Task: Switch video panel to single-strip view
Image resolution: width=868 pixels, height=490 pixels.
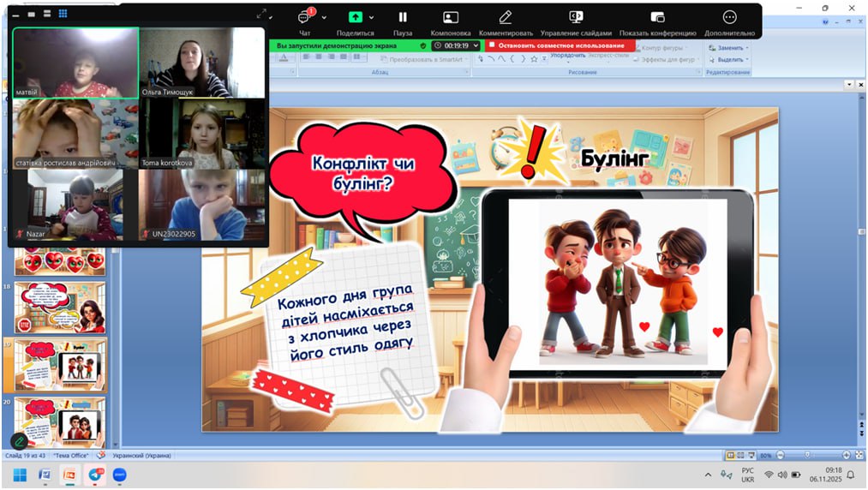Action: 31,15
